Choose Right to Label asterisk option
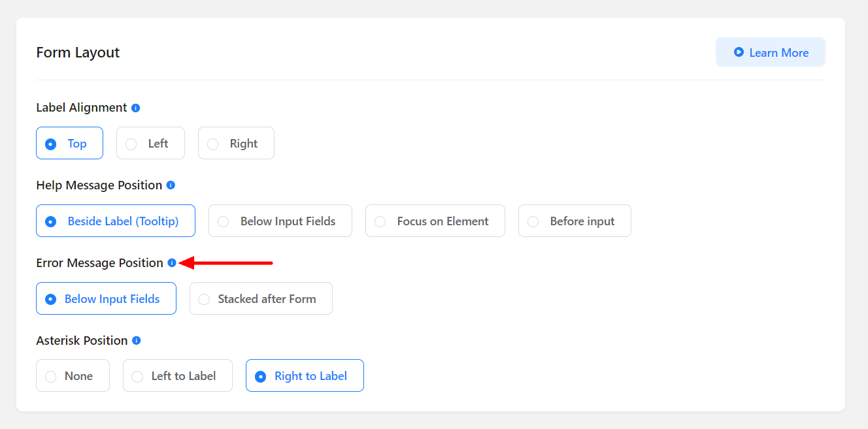Image resolution: width=868 pixels, height=429 pixels. pos(305,376)
